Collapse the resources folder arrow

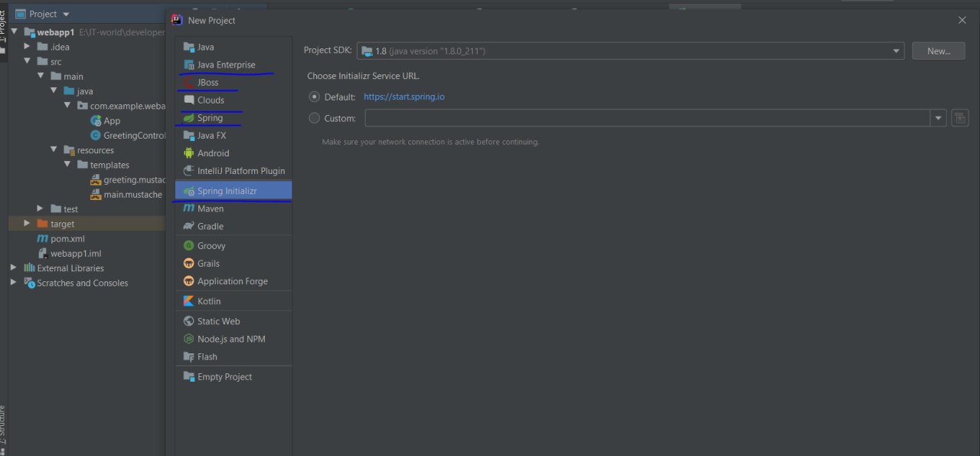point(54,150)
